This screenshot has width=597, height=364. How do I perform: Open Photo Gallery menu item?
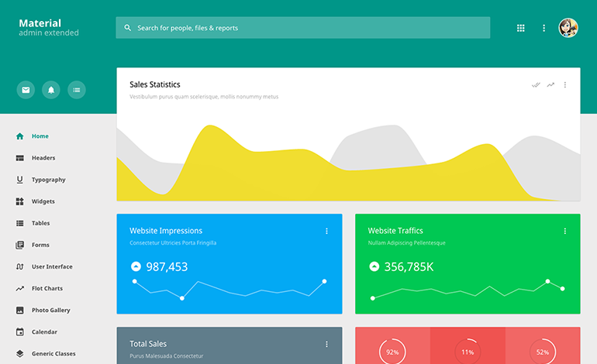(51, 310)
